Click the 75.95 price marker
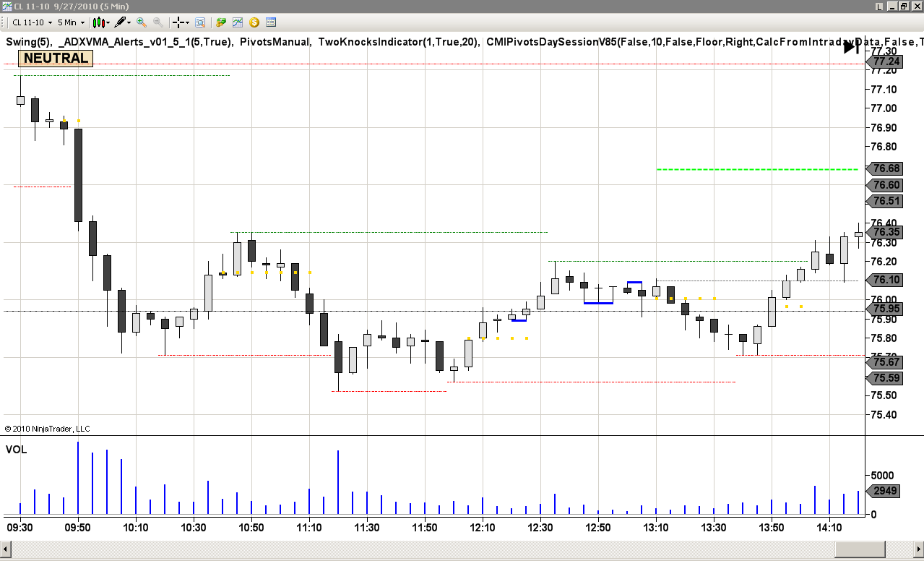The height and width of the screenshot is (561, 924). click(886, 309)
